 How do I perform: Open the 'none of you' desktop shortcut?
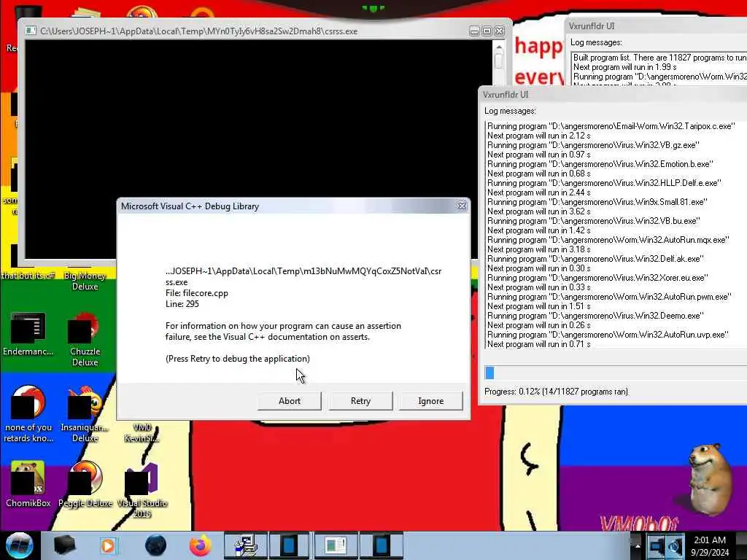28,414
